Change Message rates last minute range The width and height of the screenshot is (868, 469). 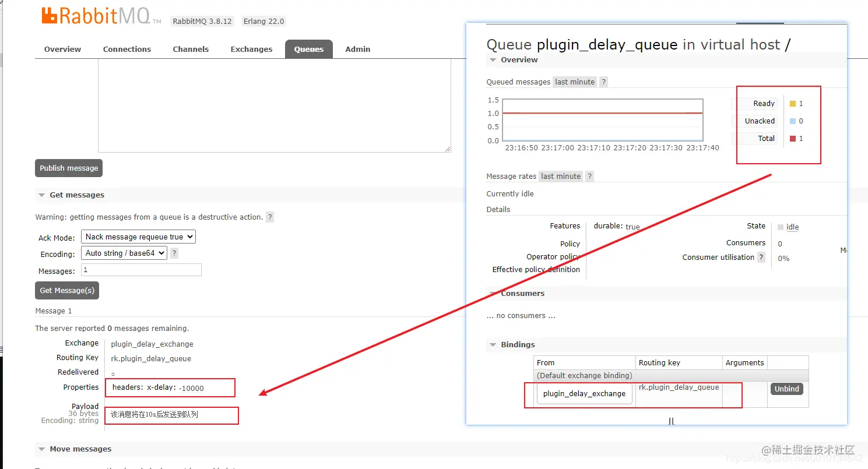(561, 176)
